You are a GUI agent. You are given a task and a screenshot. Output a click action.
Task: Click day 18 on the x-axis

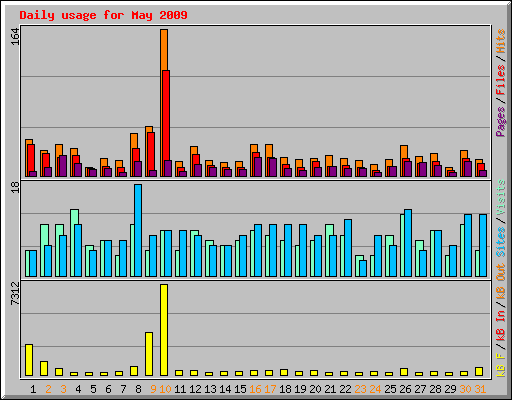coord(285,389)
